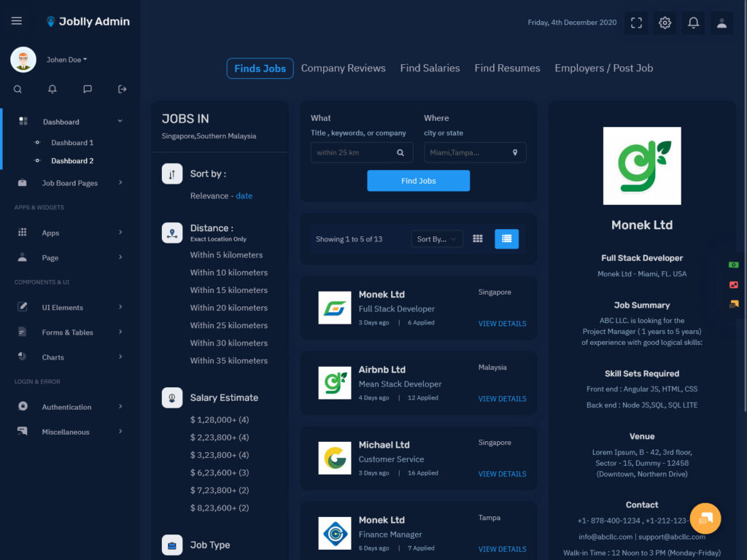Select the Find Salaries tab

(430, 68)
